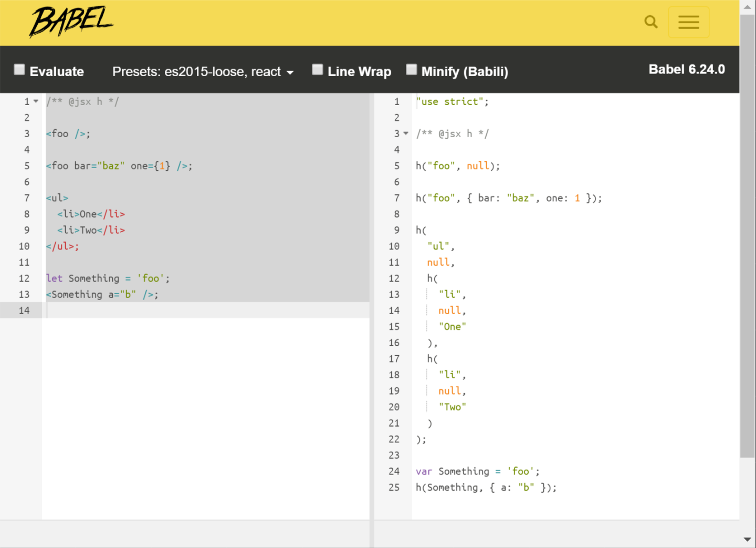
Task: Click the vertical page scrollbar thumb
Action: [x=748, y=236]
